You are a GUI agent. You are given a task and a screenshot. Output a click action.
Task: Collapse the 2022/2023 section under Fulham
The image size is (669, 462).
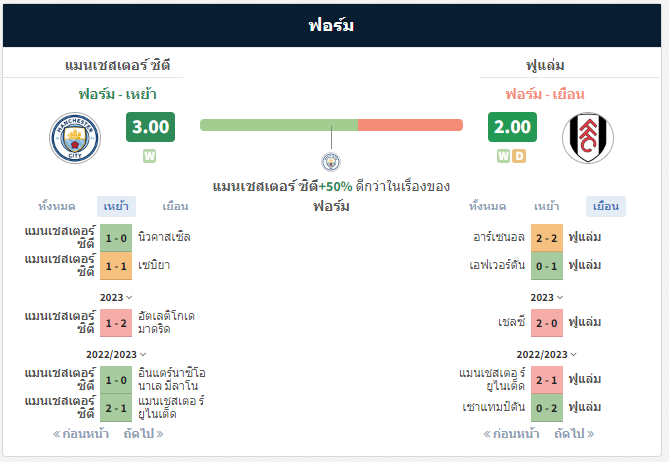click(x=547, y=354)
